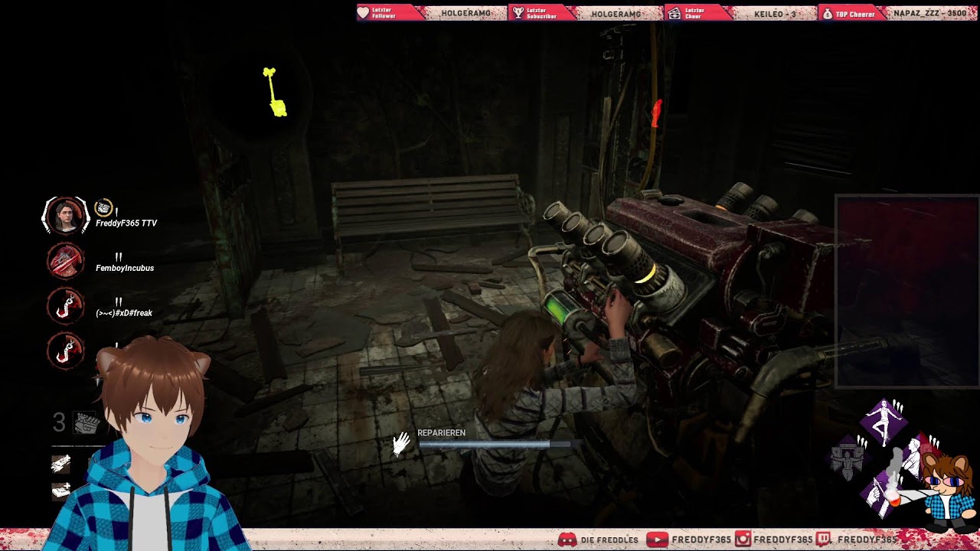
Task: Select the top purple balancing-figure perk
Action: tap(884, 422)
